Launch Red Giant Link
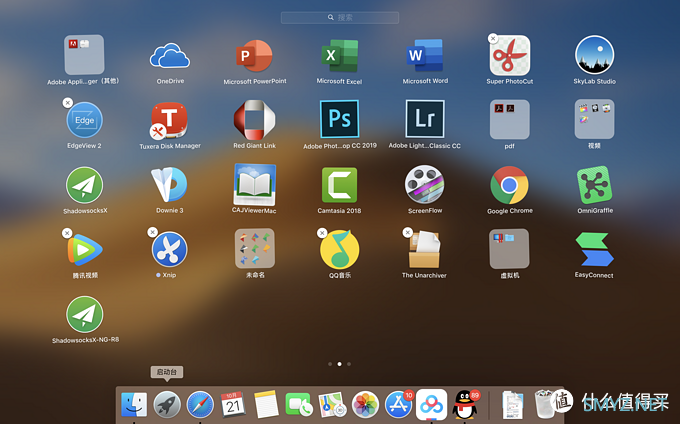Image resolution: width=680 pixels, height=424 pixels. [x=255, y=120]
